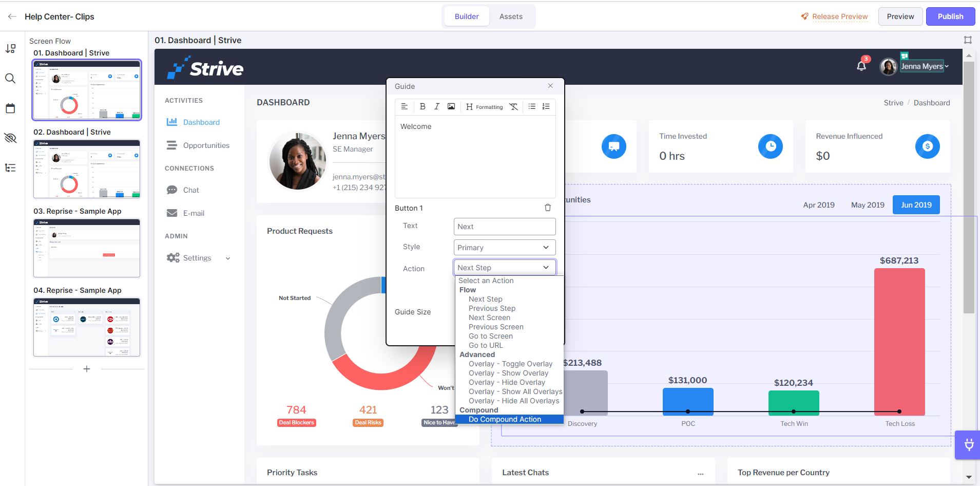Switch to the Assets tab

click(x=511, y=16)
